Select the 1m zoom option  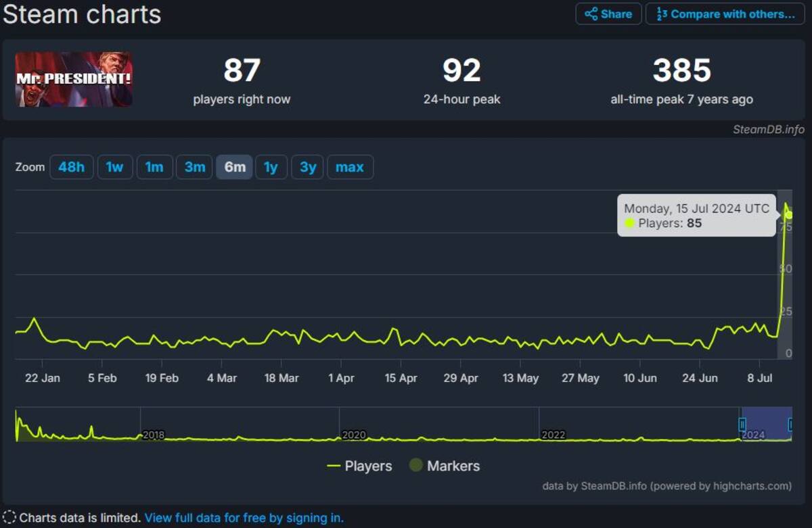pos(154,167)
